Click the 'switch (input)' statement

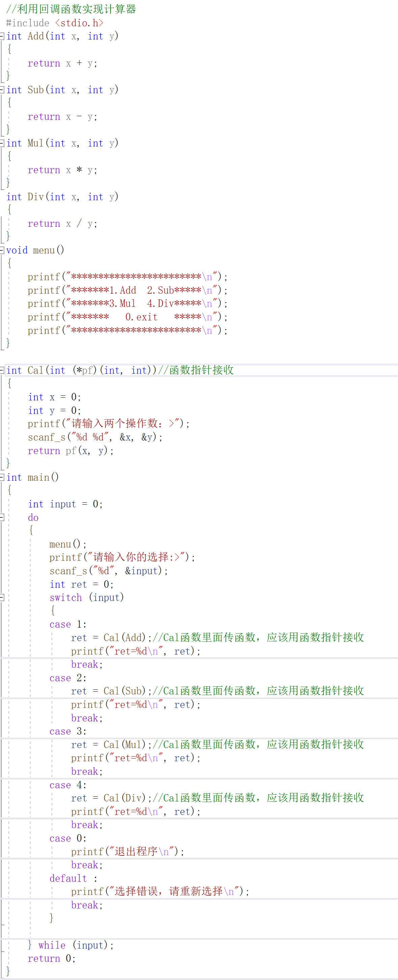pyautogui.click(x=87, y=598)
